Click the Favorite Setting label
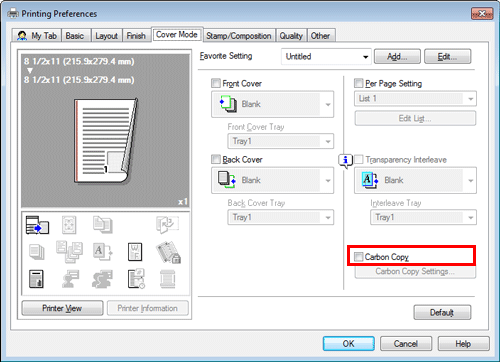500x362 pixels. pos(226,56)
